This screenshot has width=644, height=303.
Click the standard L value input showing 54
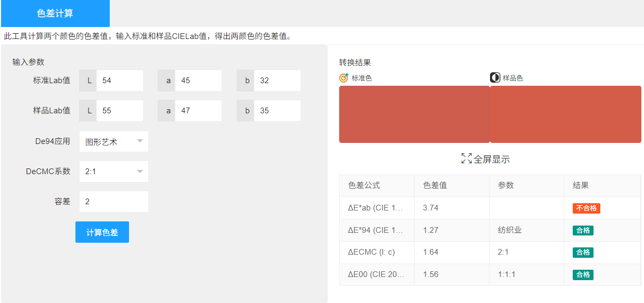click(120, 80)
